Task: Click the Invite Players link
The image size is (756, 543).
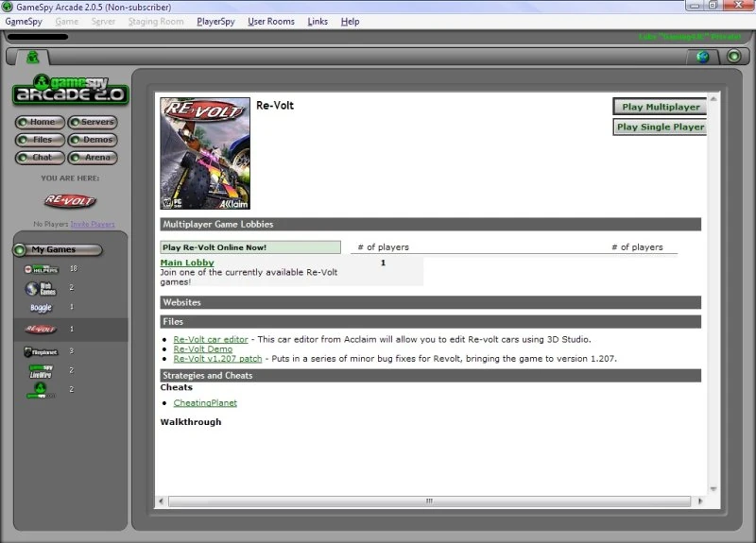Action: pos(93,224)
